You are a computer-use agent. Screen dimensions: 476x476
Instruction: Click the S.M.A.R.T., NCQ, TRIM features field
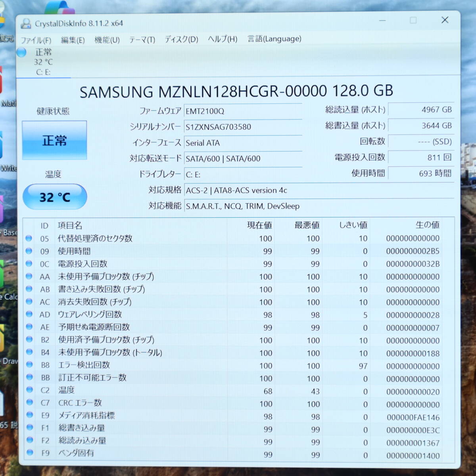tap(319, 206)
